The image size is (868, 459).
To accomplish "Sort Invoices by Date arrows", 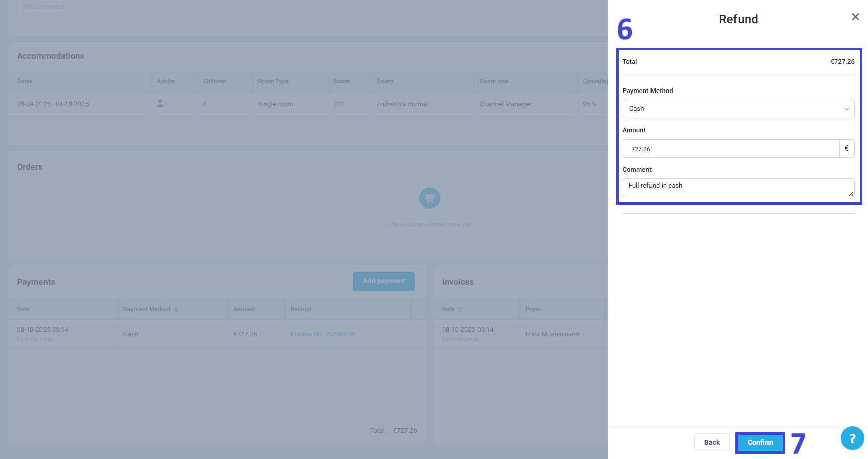I will (x=460, y=309).
